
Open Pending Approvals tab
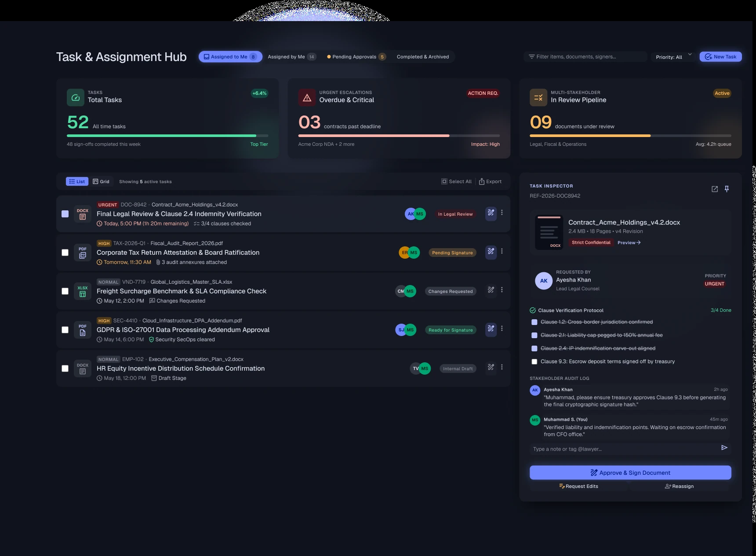pyautogui.click(x=356, y=57)
